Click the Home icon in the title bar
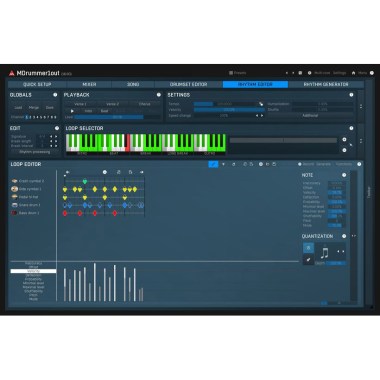 coord(353,73)
